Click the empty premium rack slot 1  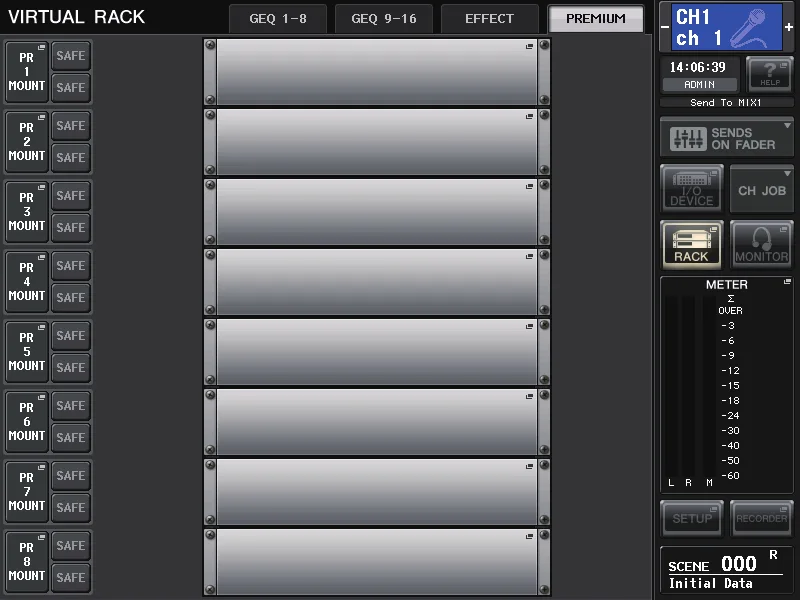coord(377,71)
